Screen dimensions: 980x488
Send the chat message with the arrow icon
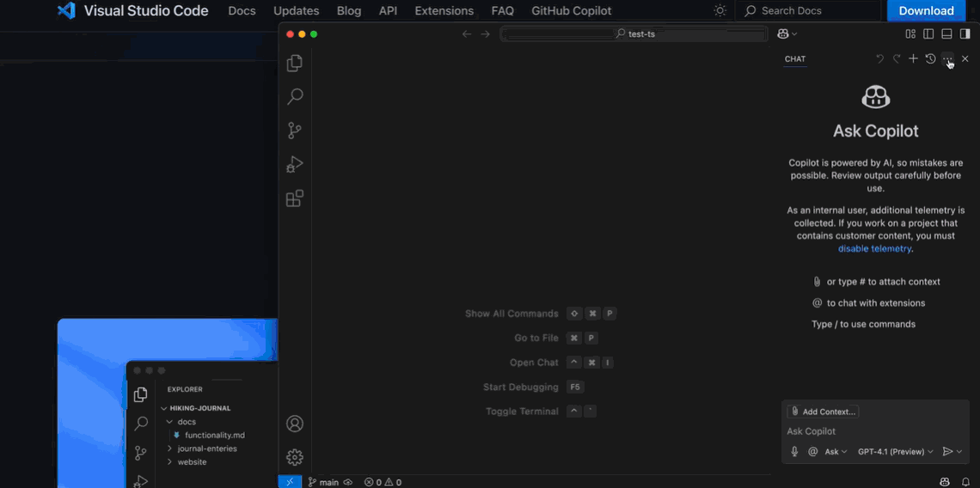point(947,451)
